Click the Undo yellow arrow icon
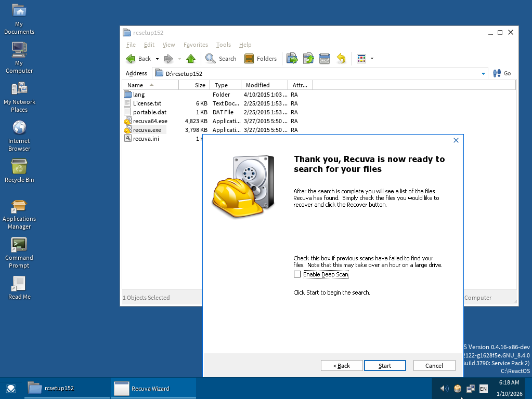 [x=341, y=59]
